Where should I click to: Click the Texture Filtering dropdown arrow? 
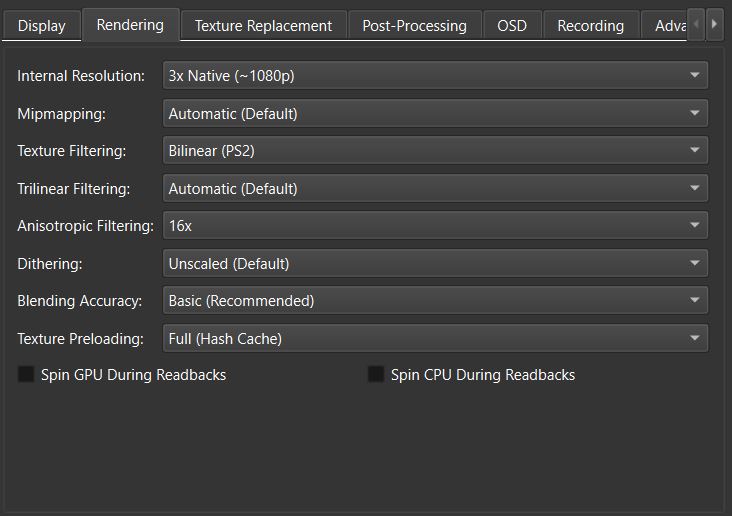(x=695, y=150)
